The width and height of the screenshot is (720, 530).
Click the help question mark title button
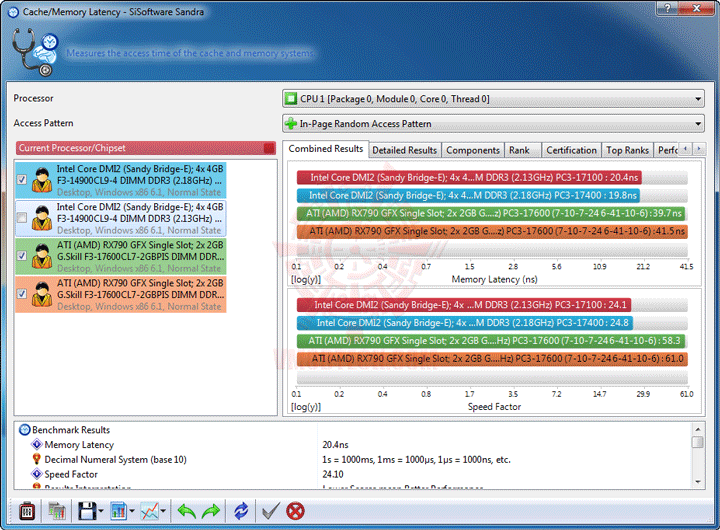click(x=667, y=8)
